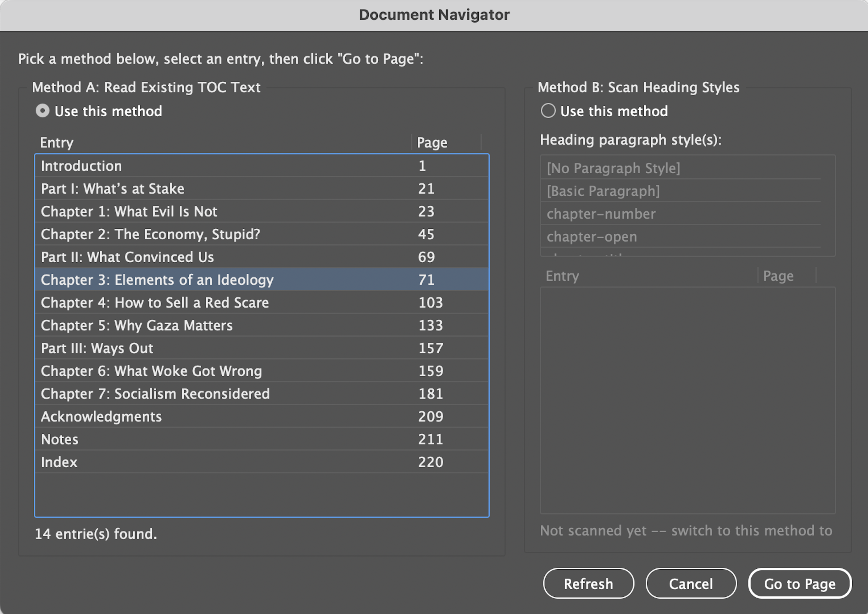The image size is (868, 614).
Task: Select 'Part I: What's at Stake' entry
Action: point(262,189)
